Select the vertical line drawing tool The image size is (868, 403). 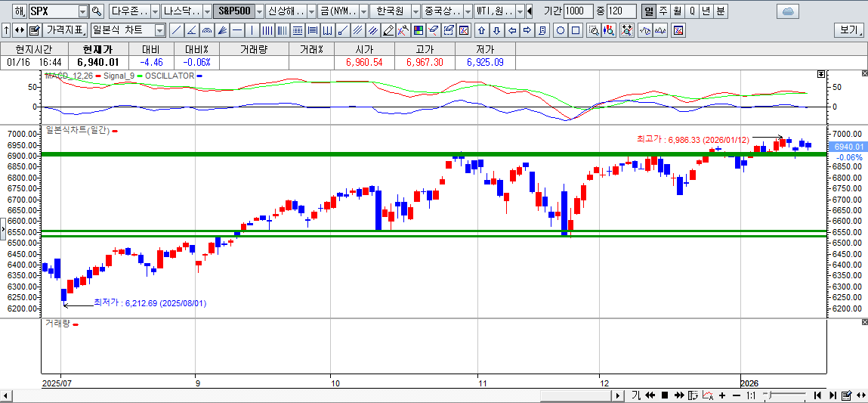(x=252, y=30)
